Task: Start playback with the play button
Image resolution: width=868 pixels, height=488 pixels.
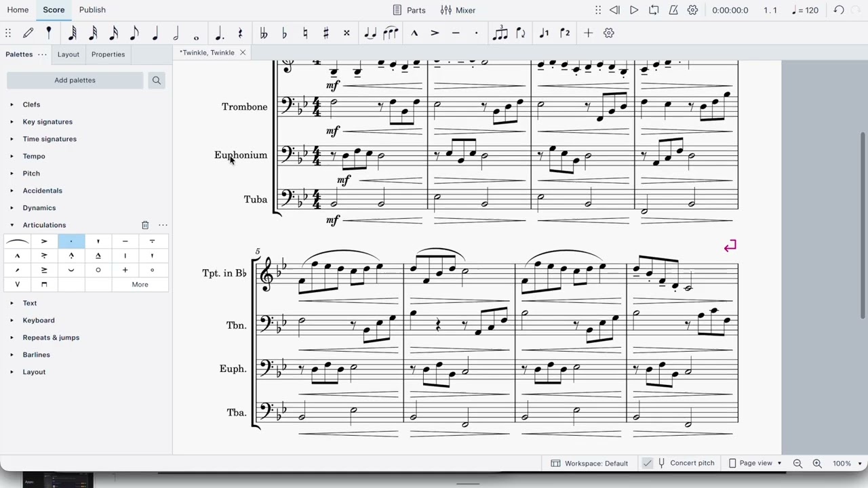Action: coord(634,10)
